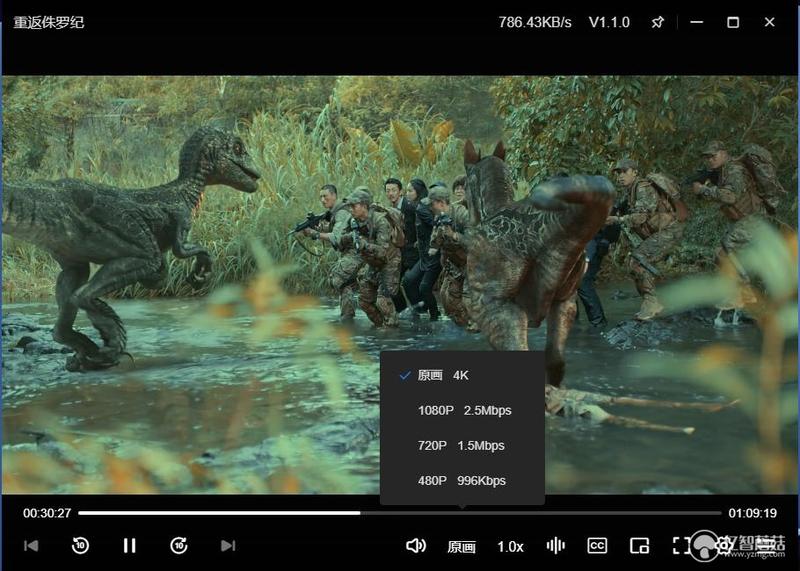Maximize the player window
800x571 pixels.
tap(733, 22)
